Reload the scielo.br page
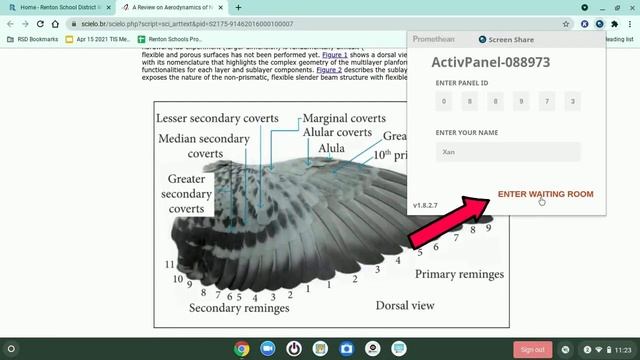The image size is (640, 360). point(40,24)
